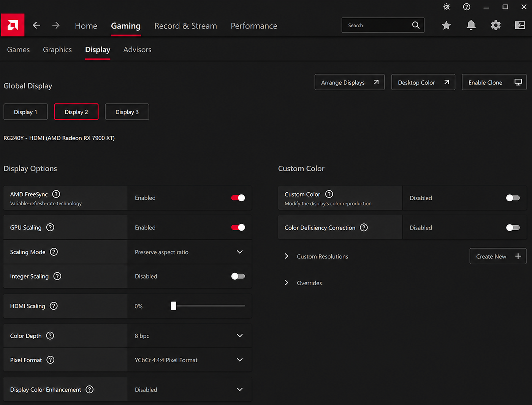Open notifications bell icon
Screen dimensions: 532x405
pyautogui.click(x=471, y=25)
